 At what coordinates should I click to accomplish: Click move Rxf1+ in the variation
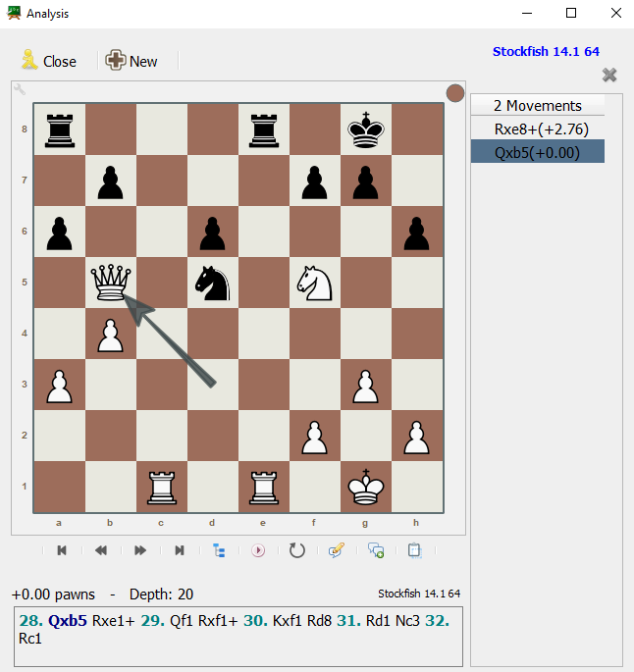point(218,621)
